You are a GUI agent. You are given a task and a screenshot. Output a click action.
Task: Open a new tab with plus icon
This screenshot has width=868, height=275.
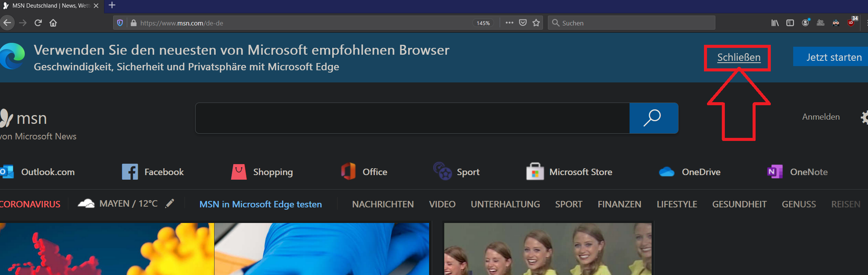tap(112, 5)
